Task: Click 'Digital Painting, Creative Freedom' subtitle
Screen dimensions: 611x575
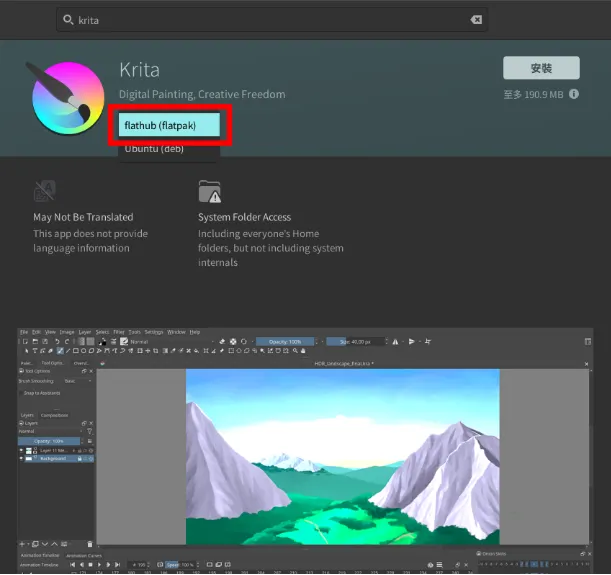Action: [202, 94]
